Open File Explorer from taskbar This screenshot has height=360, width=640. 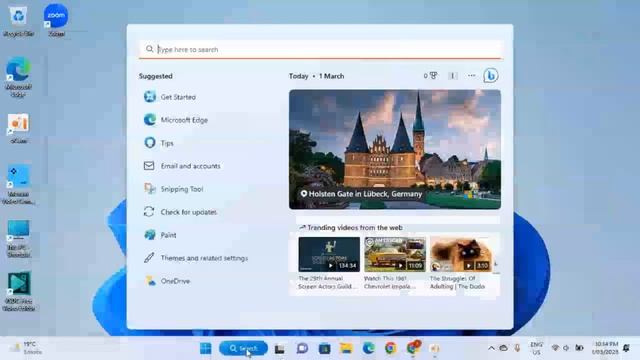point(346,348)
